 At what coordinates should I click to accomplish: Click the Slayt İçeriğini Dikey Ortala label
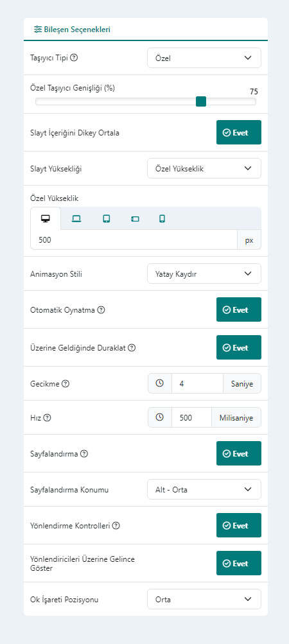(x=75, y=133)
